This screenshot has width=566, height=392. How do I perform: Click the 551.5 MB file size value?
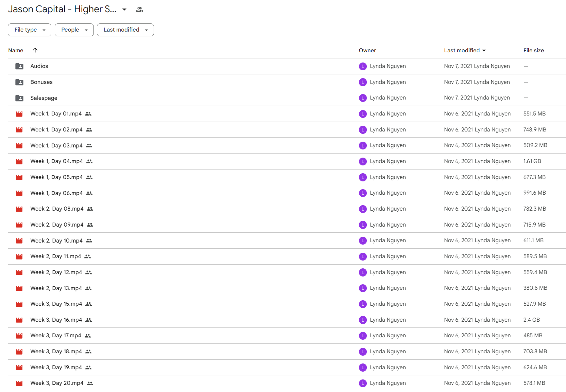point(534,114)
